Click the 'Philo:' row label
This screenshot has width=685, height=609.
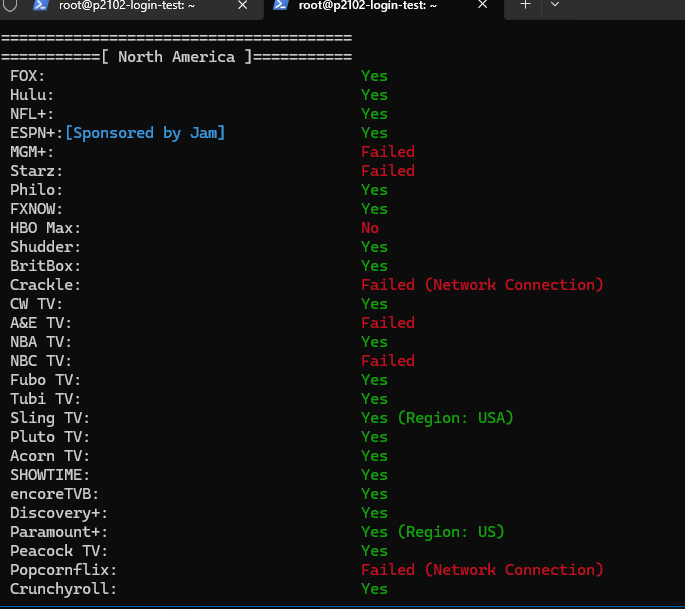37,190
